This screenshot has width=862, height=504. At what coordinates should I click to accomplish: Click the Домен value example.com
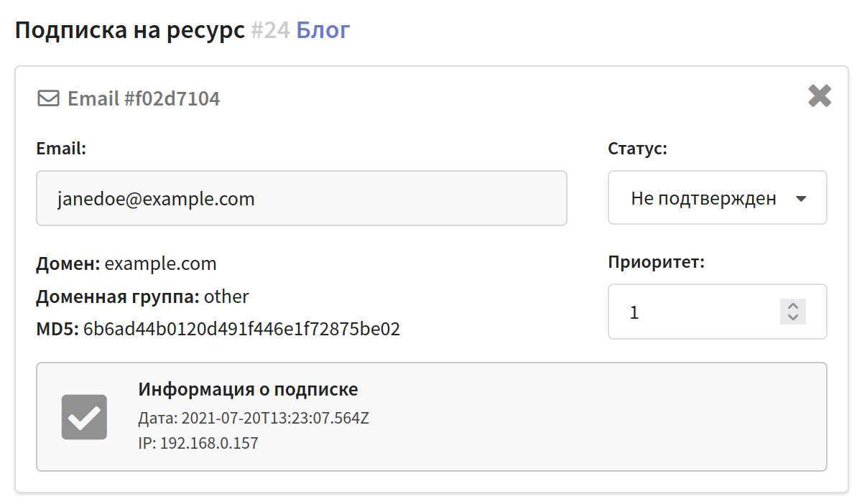click(160, 263)
